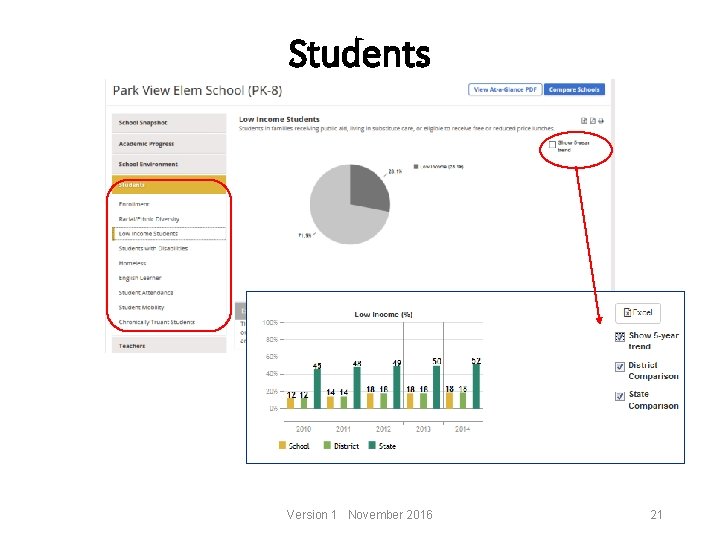Click the View At-a-Glance PDF button
This screenshot has height=540, width=720.
coord(505,90)
